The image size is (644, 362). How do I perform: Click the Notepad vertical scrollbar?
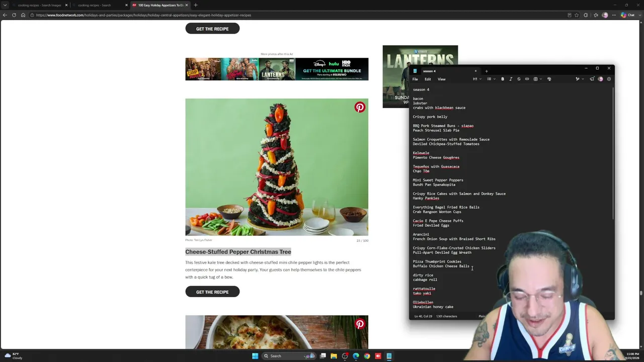(x=613, y=153)
